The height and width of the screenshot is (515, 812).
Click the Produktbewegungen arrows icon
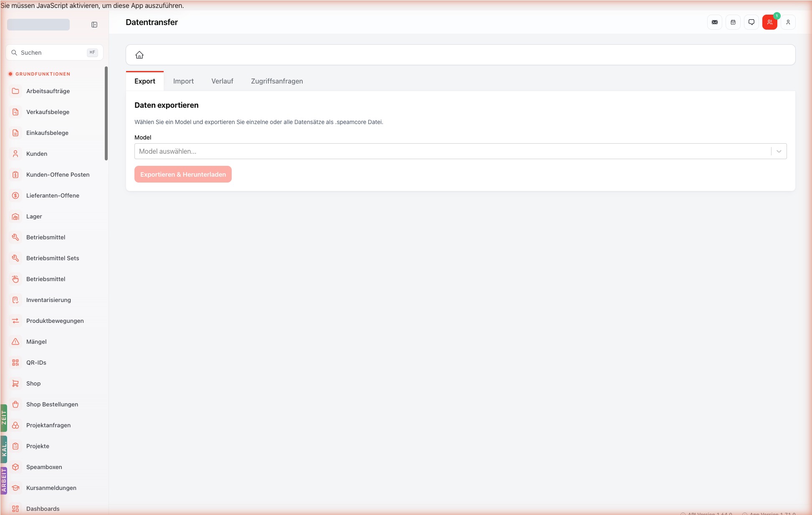point(15,321)
